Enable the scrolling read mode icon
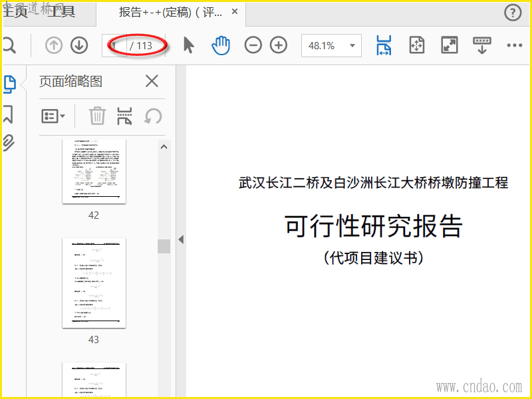532x399 pixels. point(481,45)
